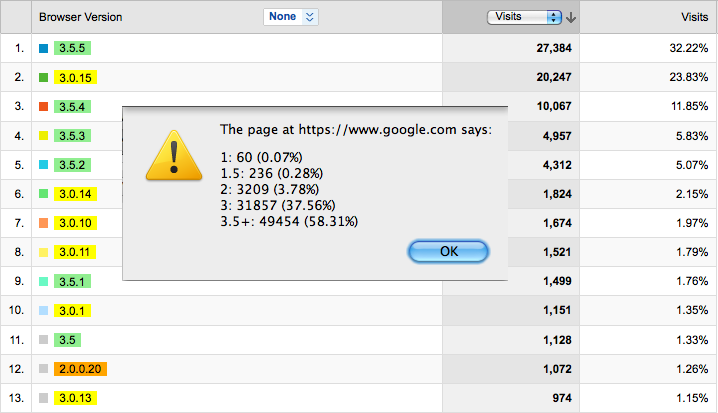Image resolution: width=718 pixels, height=413 pixels.
Task: Open browser version 3.5.5 link
Action: [x=72, y=48]
